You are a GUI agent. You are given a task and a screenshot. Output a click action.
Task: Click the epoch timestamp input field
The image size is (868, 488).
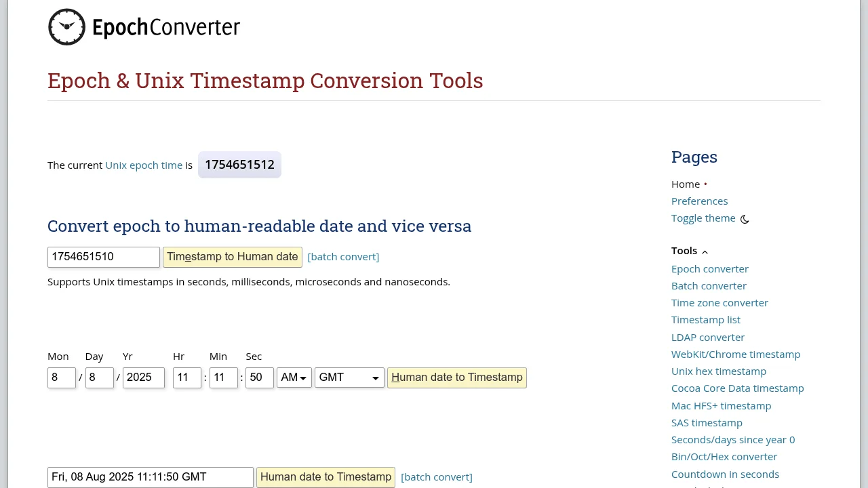(x=103, y=257)
